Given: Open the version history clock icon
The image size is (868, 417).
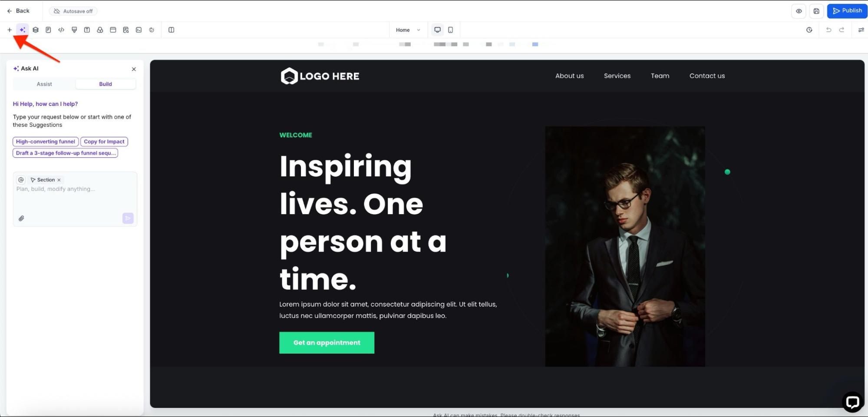Looking at the screenshot, I should [x=809, y=30].
